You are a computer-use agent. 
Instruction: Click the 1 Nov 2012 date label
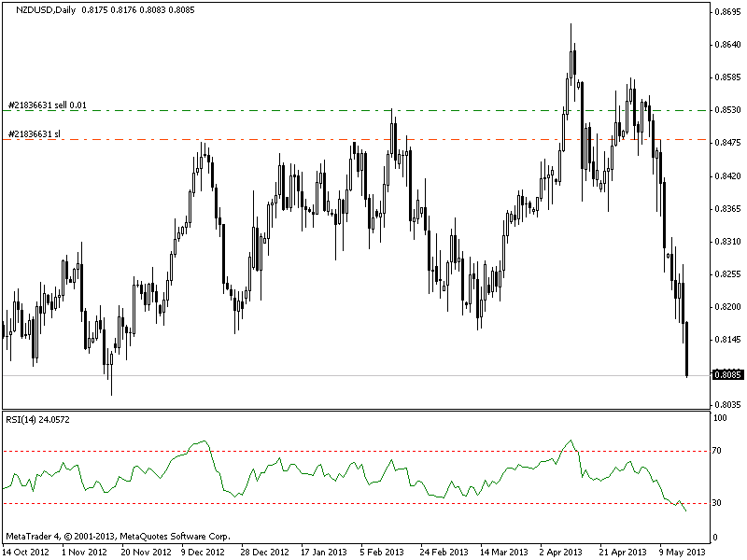pos(84,552)
